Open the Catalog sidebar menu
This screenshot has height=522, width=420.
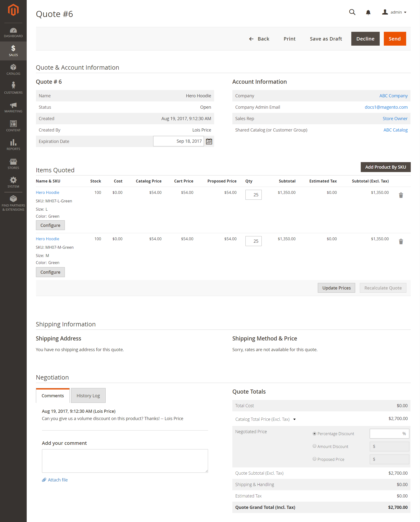(13, 70)
